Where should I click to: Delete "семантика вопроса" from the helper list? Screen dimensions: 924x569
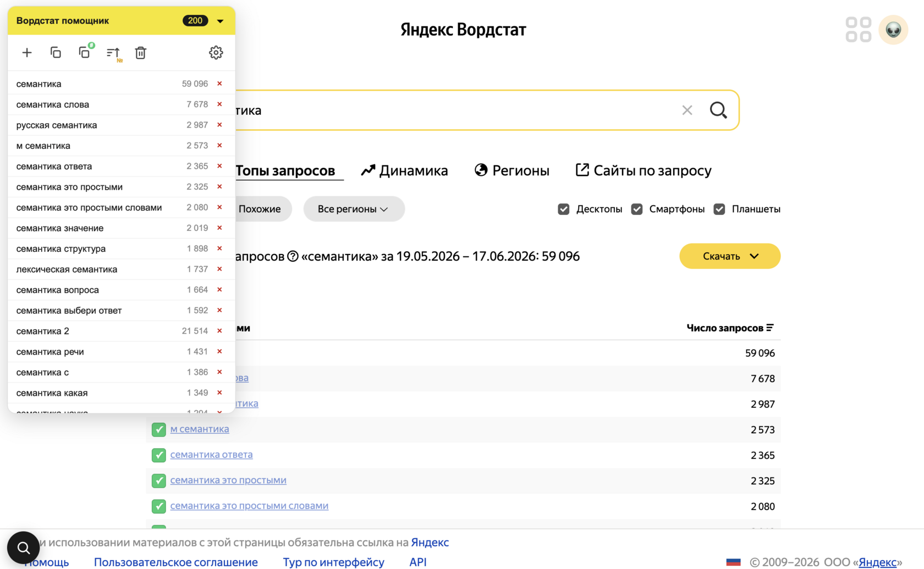(219, 290)
